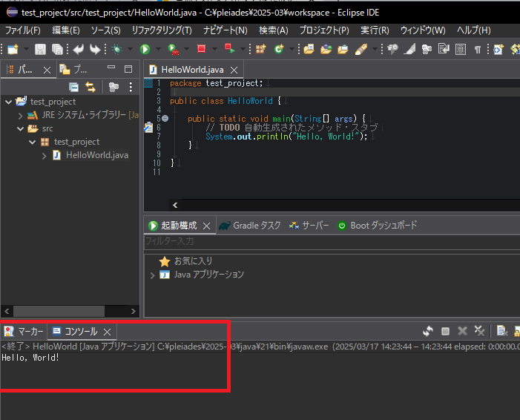The width and height of the screenshot is (520, 420).
Task: Collapse the test_project root node
Action: pos(9,102)
